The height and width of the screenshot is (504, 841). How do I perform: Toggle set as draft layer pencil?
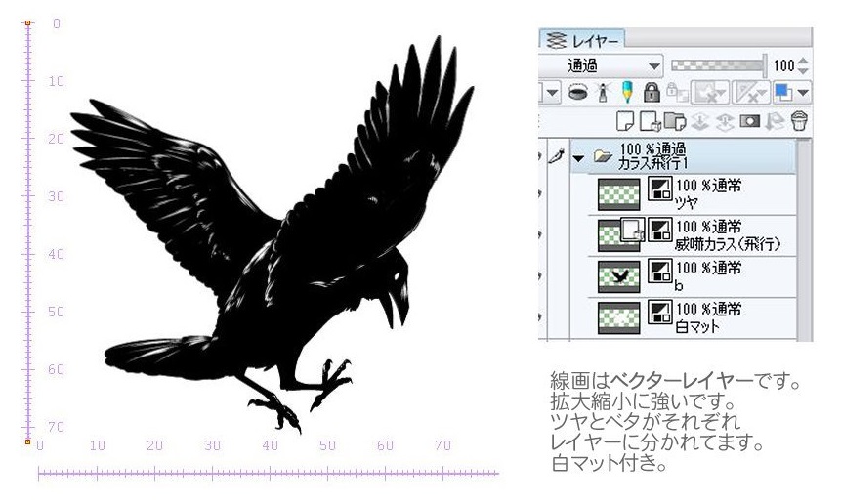tap(626, 93)
